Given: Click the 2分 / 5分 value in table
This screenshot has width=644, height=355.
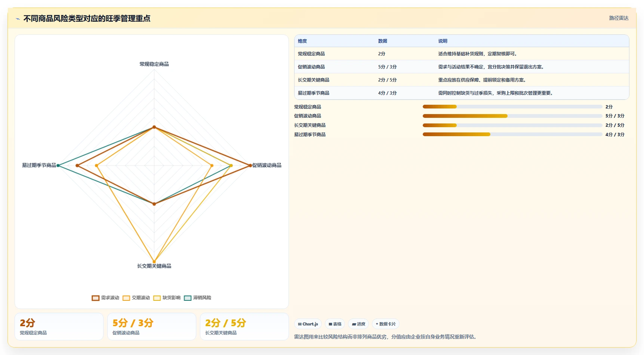Looking at the screenshot, I should (x=387, y=80).
